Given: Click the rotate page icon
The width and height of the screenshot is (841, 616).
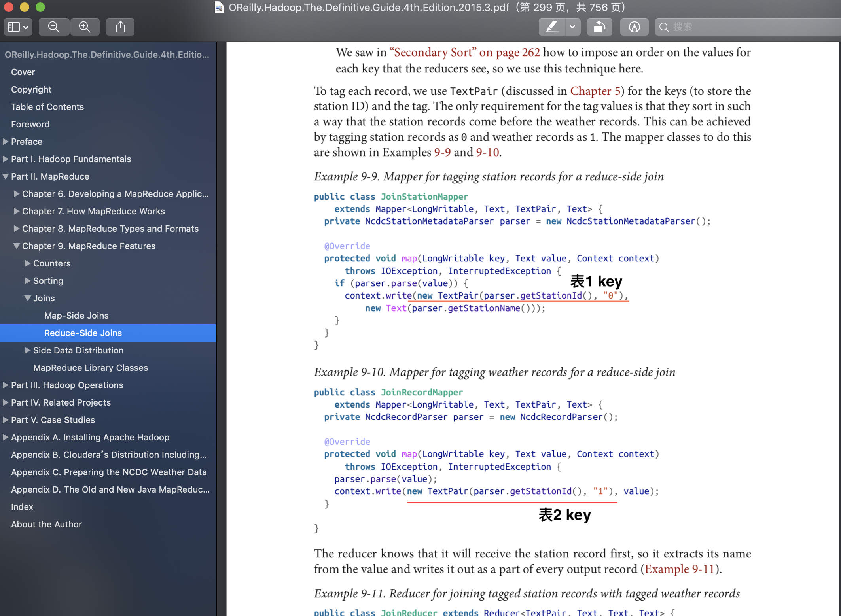Looking at the screenshot, I should (x=599, y=27).
